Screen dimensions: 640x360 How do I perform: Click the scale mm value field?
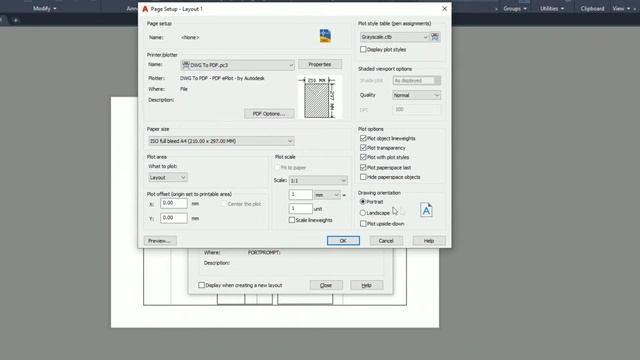coord(301,195)
